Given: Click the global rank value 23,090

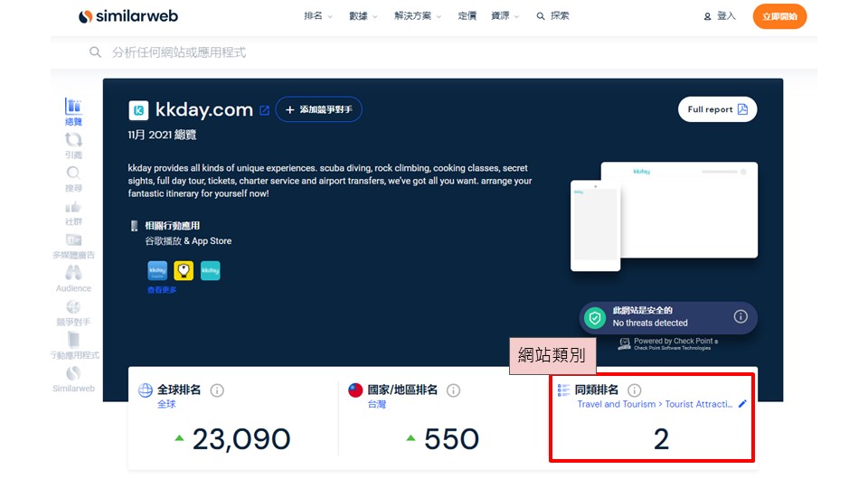Looking at the screenshot, I should point(241,439).
